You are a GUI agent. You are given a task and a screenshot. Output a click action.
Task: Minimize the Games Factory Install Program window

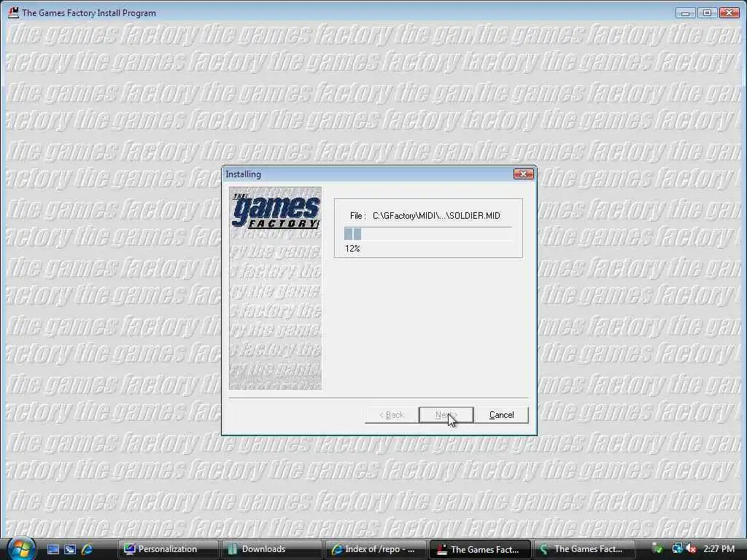685,13
